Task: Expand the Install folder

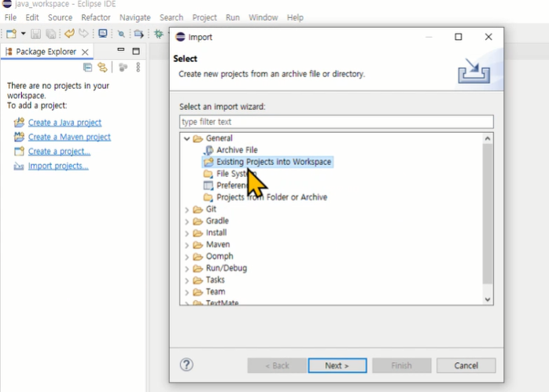Action: (186, 233)
